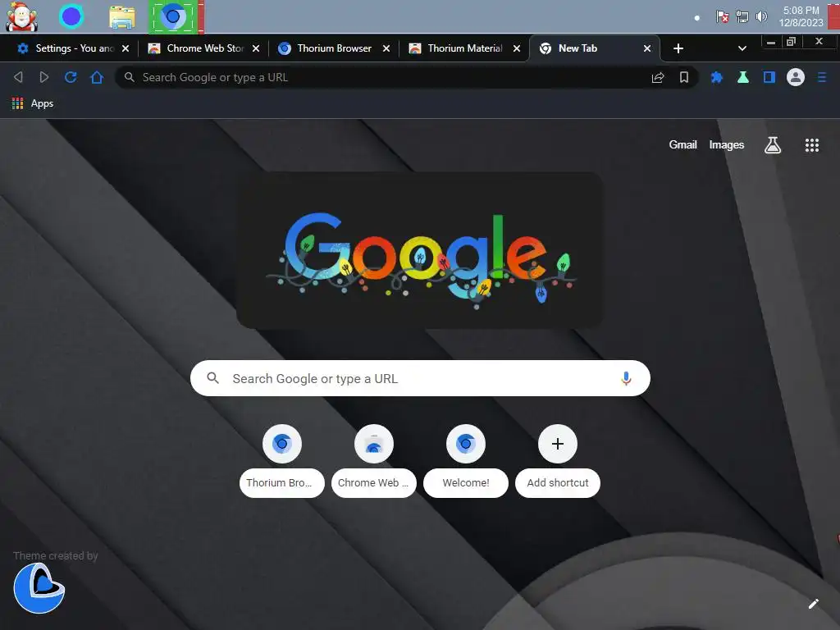Open the Gmail link
This screenshot has height=630, width=840.
(682, 144)
